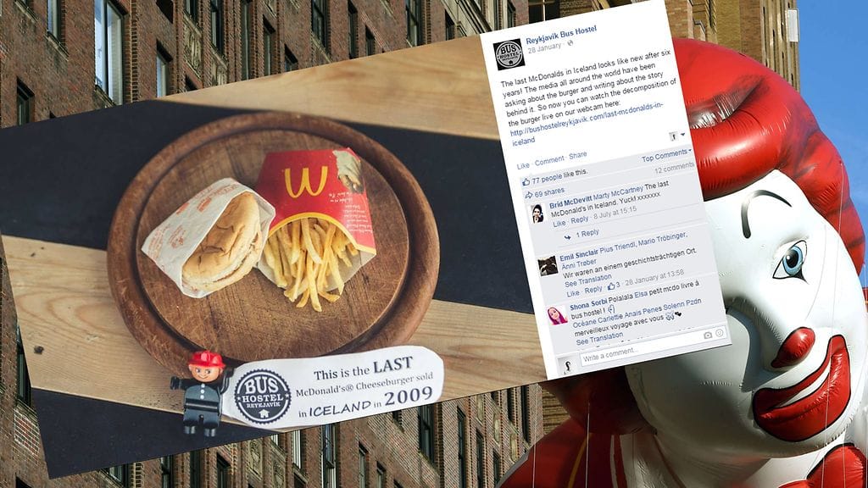The height and width of the screenshot is (488, 868).
Task: Click Brid McDevitt's profile picture
Action: [537, 213]
